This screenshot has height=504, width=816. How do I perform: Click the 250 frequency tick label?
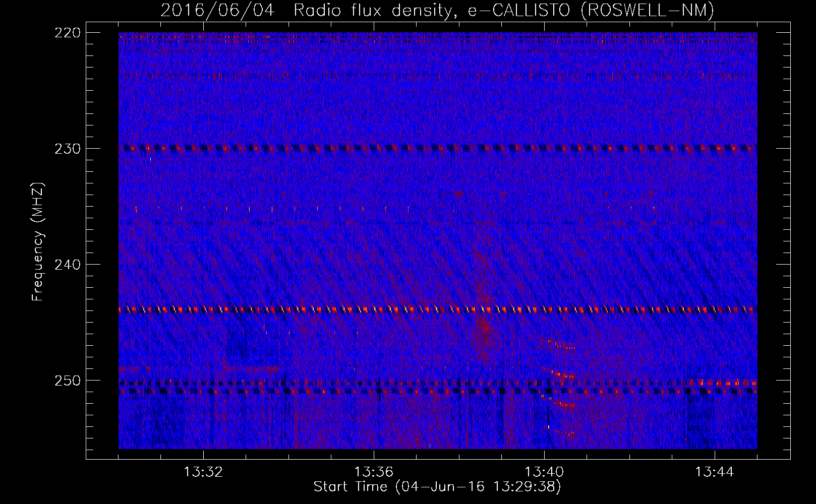point(67,381)
